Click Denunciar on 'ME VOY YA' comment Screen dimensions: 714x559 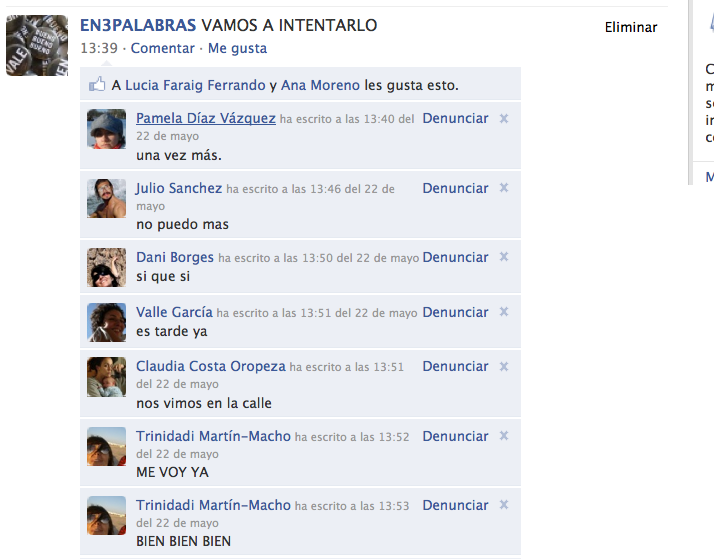pos(455,436)
